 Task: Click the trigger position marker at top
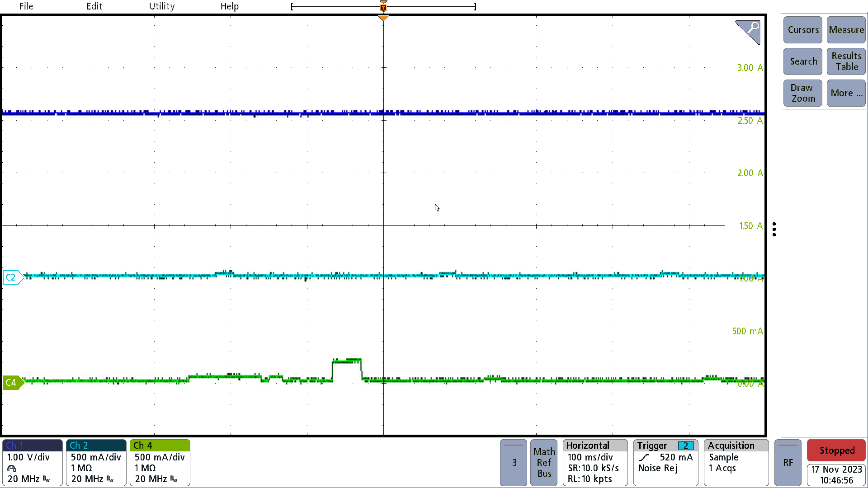(383, 7)
